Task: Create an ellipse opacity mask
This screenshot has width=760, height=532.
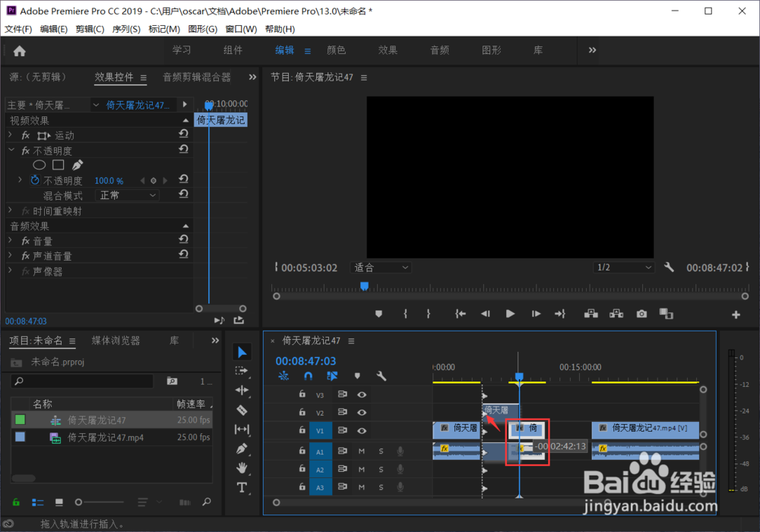Action: (x=39, y=165)
